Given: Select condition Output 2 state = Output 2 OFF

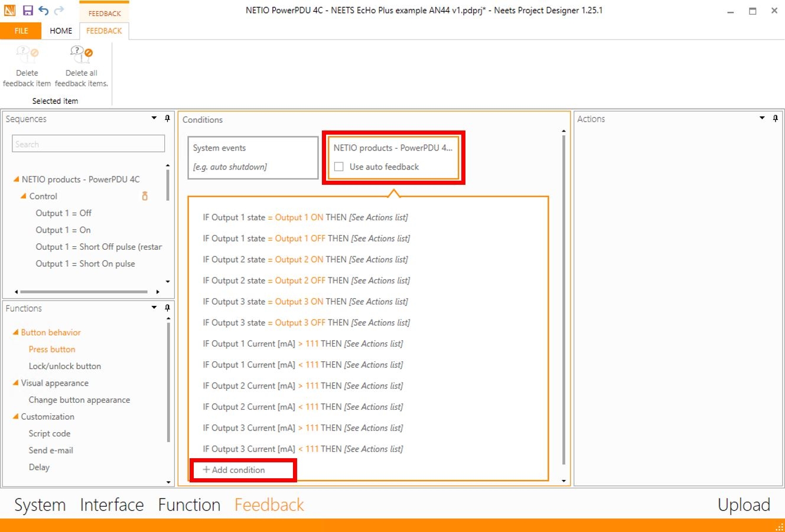Looking at the screenshot, I should [307, 281].
